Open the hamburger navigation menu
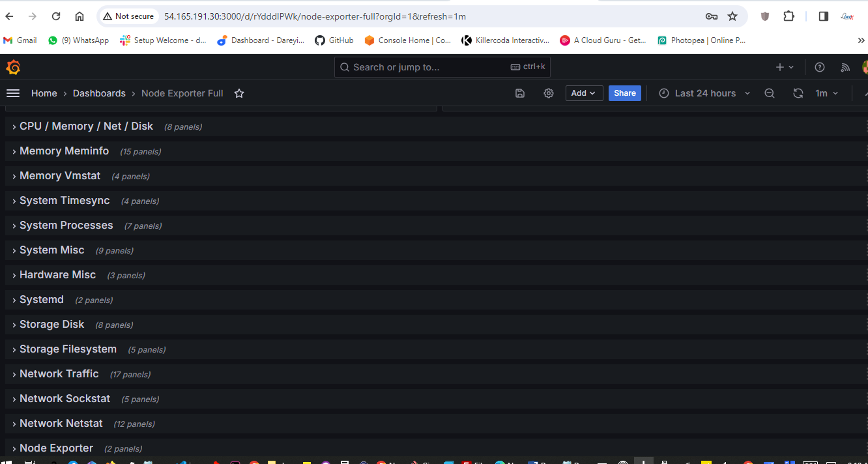Image resolution: width=868 pixels, height=464 pixels. (13, 93)
